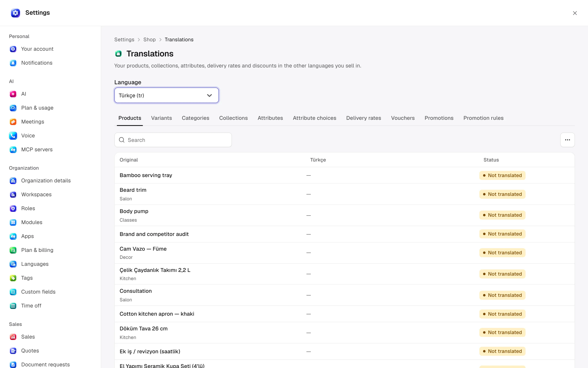Open Your account icon in sidebar
This screenshot has height=368, width=588.
point(13,49)
